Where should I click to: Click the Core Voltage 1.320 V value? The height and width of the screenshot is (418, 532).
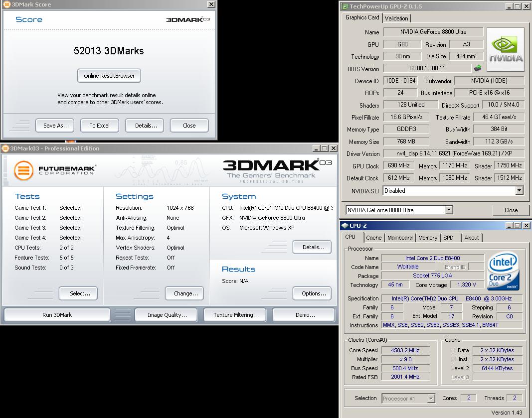[467, 285]
